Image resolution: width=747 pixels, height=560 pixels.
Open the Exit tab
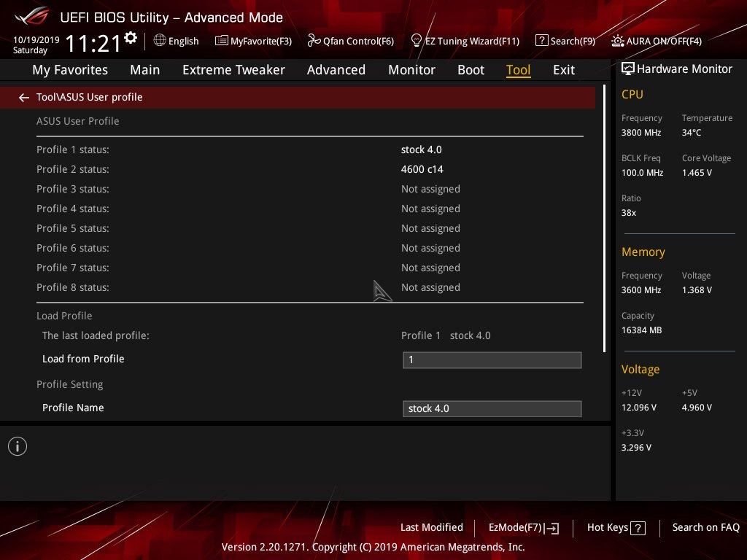tap(564, 70)
